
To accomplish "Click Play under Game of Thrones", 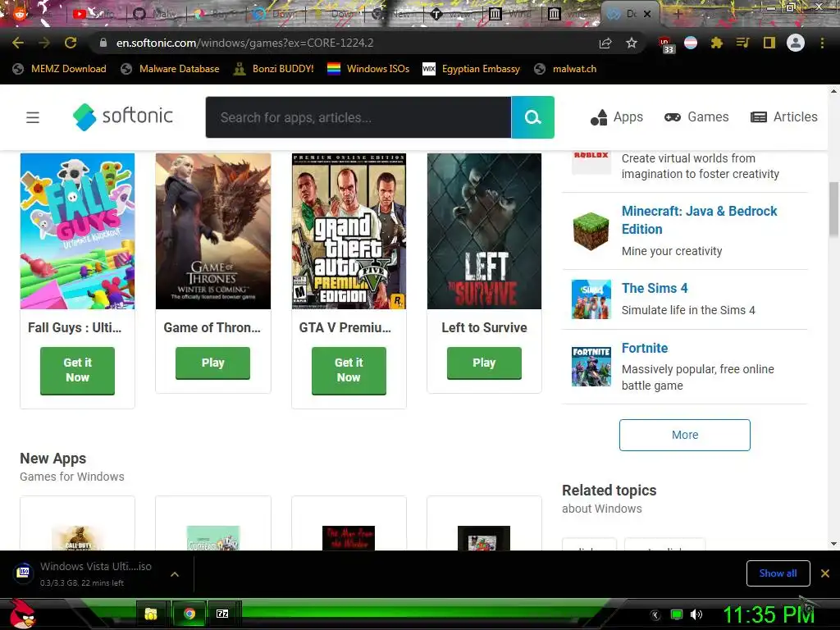I will (212, 363).
